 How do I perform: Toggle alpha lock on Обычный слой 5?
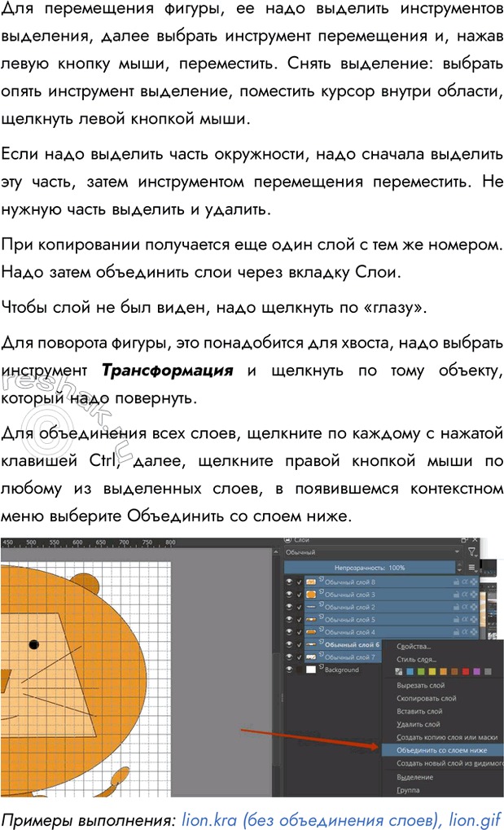pyautogui.click(x=464, y=619)
